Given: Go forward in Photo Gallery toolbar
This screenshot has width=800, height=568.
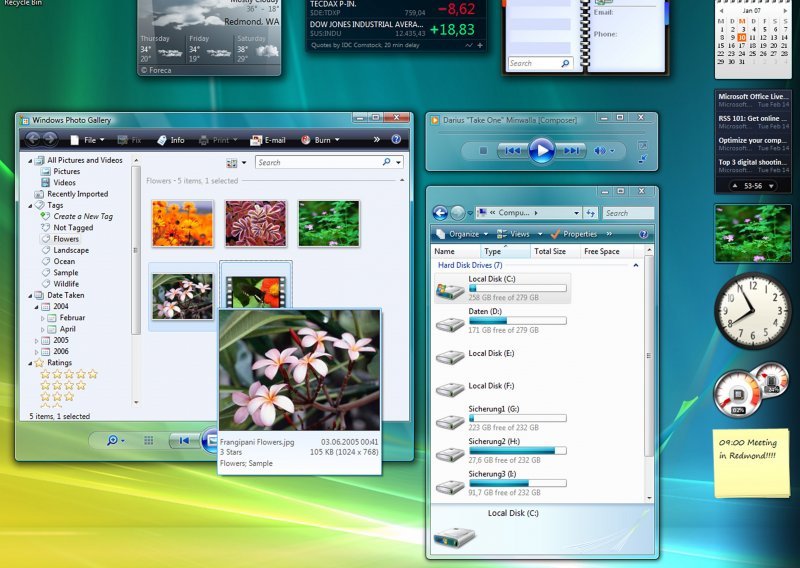Looking at the screenshot, I should [x=49, y=139].
